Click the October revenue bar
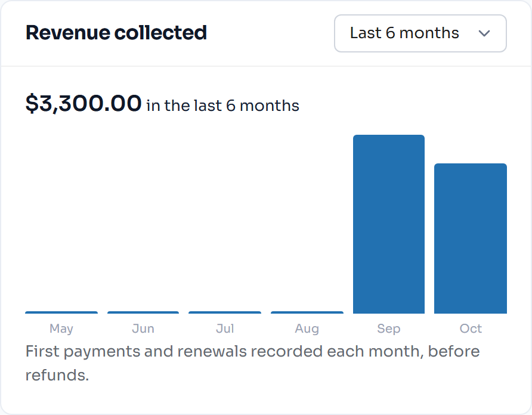The width and height of the screenshot is (532, 415). (471, 239)
